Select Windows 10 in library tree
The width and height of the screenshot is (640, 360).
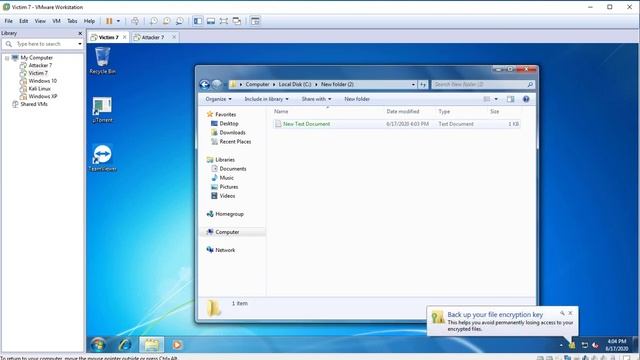[42, 81]
